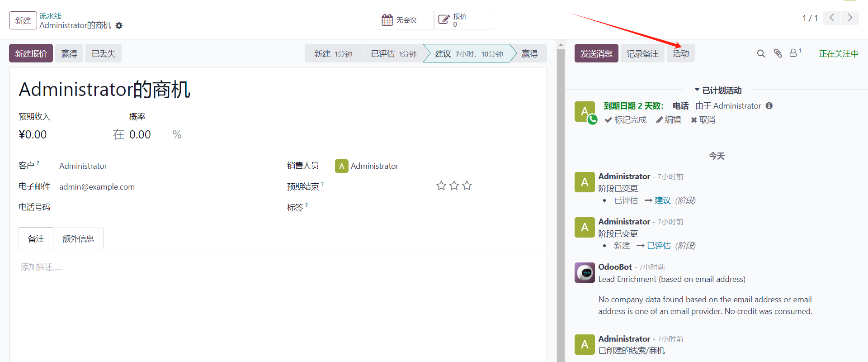Viewport: 868px width, 362px height.
Task: Search messages in chatter
Action: (x=761, y=53)
